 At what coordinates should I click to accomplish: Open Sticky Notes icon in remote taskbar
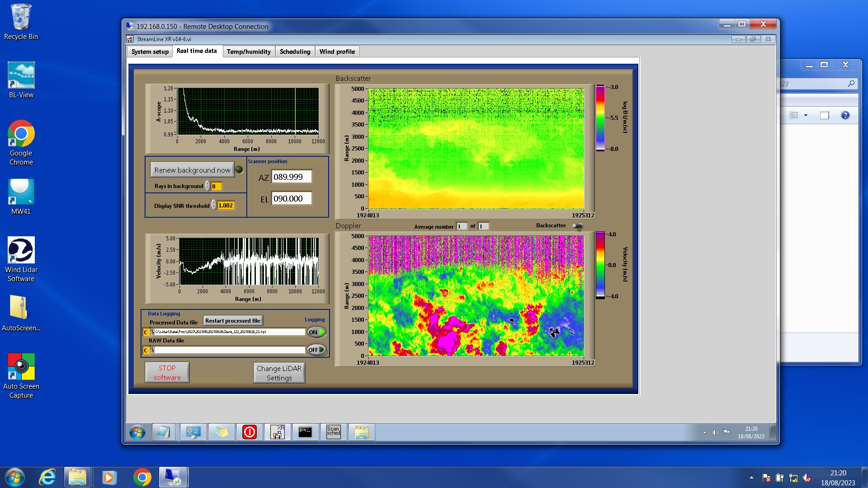(x=221, y=432)
